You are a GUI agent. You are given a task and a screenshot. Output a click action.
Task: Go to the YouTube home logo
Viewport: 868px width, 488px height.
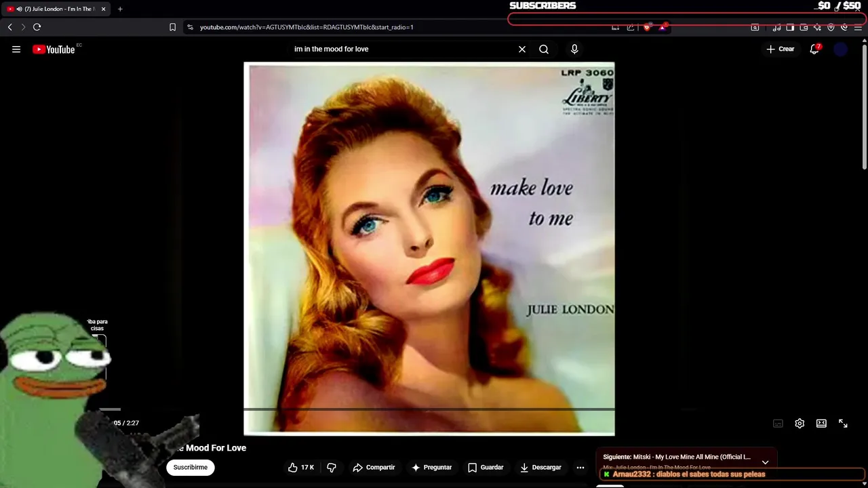54,49
